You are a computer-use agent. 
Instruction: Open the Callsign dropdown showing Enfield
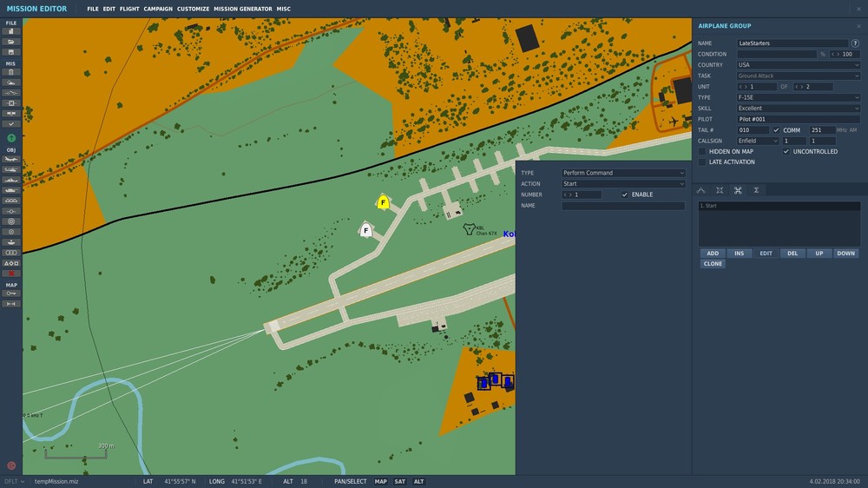pyautogui.click(x=758, y=141)
